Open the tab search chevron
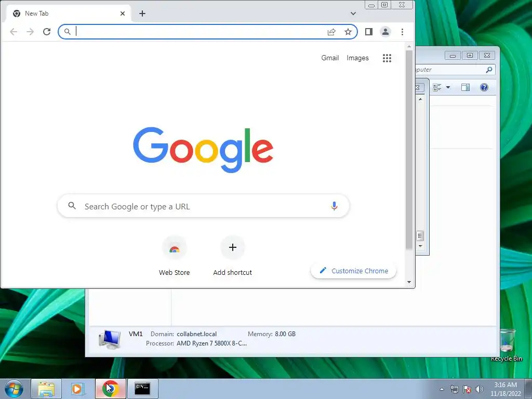 (353, 14)
